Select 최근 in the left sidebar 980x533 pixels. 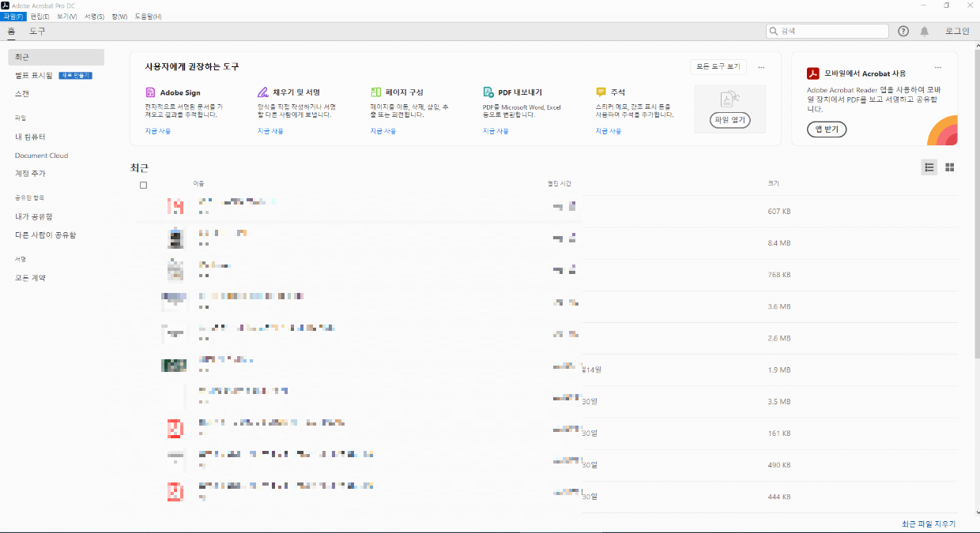click(x=56, y=57)
